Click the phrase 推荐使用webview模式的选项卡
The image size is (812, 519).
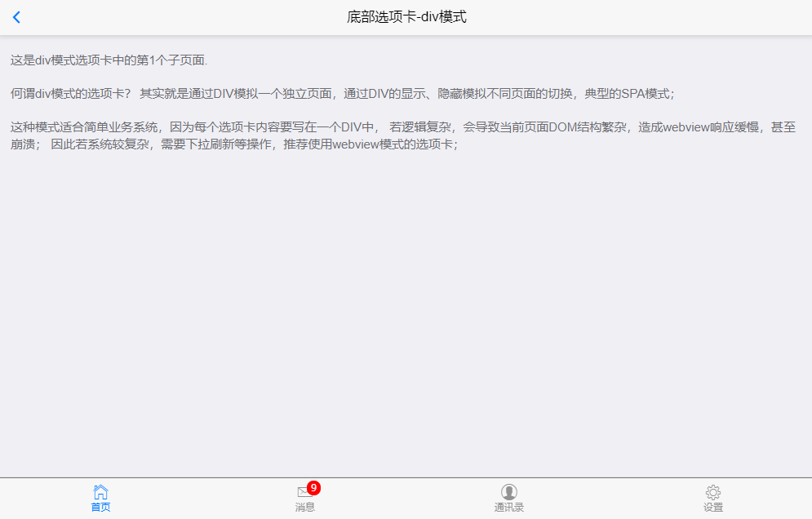[x=371, y=144]
